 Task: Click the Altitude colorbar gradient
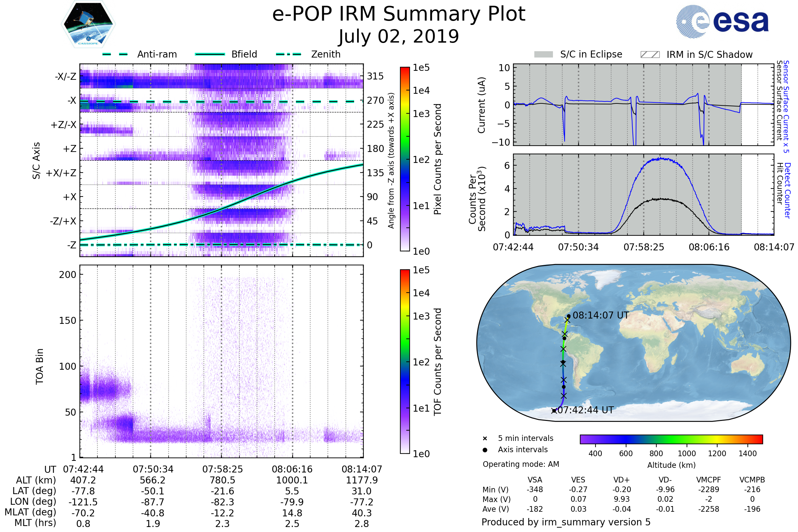click(671, 439)
